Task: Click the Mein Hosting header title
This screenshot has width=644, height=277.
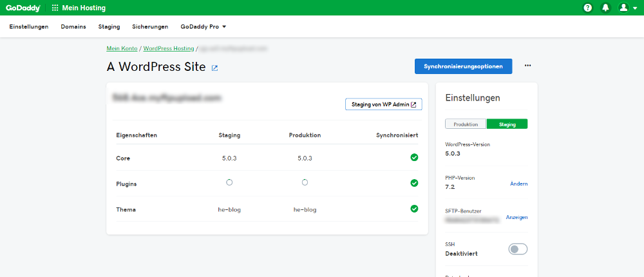Action: coord(84,8)
